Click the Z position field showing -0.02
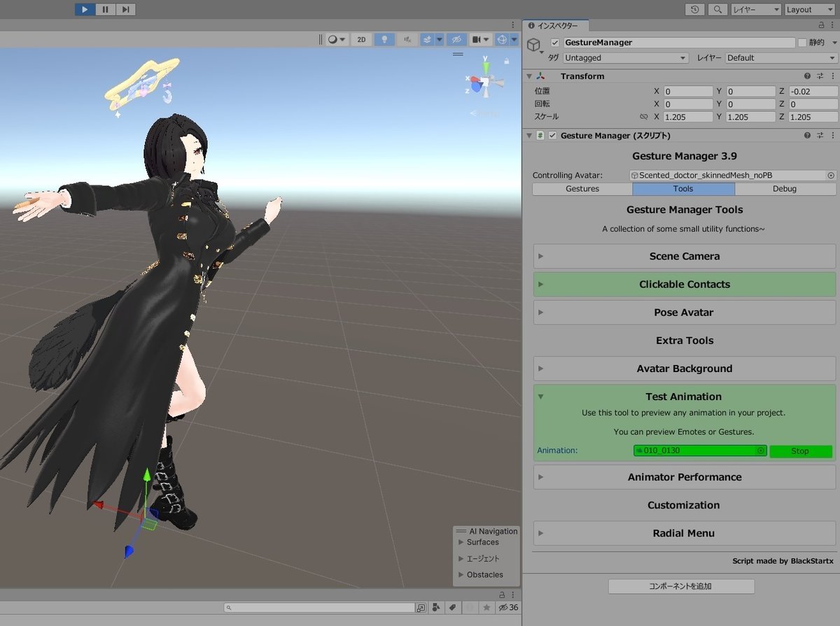Image resolution: width=840 pixels, height=626 pixels. 812,90
